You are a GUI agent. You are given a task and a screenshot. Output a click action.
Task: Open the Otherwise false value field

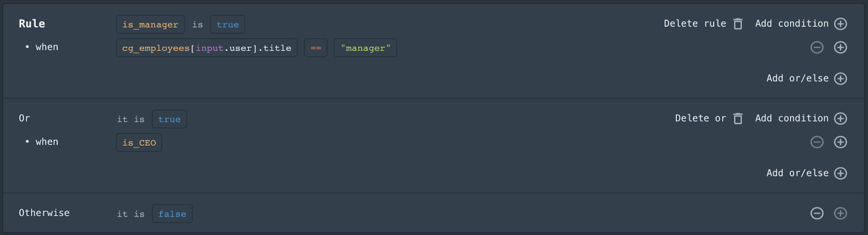172,214
